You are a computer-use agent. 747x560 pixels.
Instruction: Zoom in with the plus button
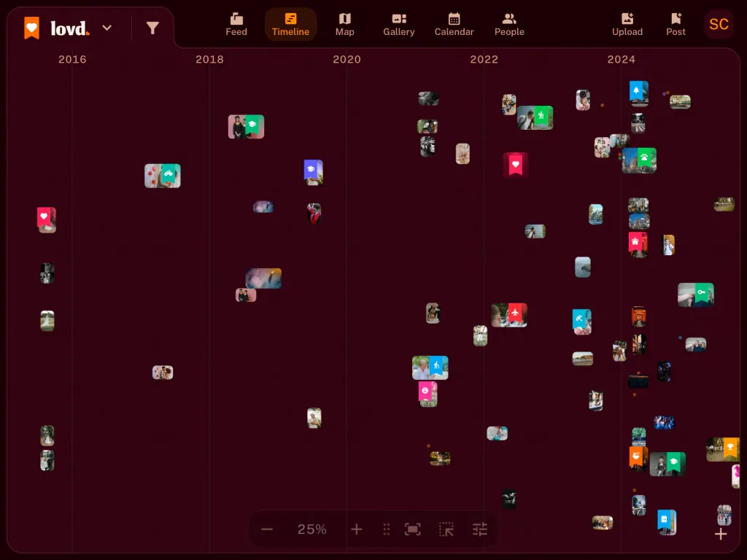[x=356, y=529]
